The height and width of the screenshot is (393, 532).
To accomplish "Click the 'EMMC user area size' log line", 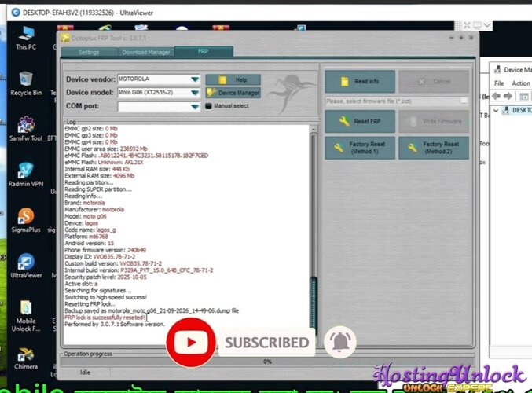I will pos(106,149).
